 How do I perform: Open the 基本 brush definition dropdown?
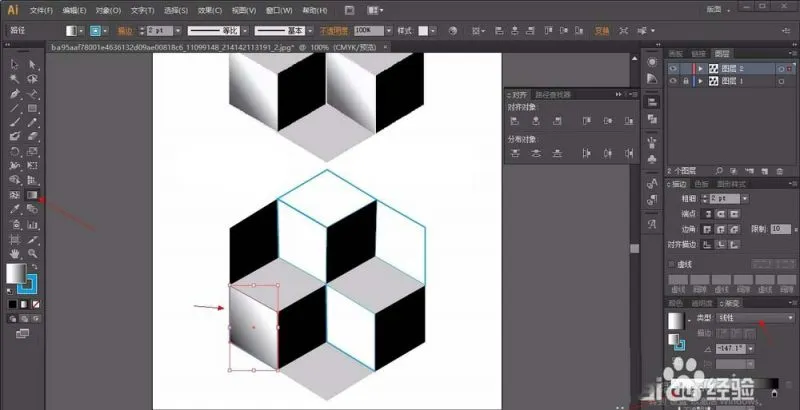[310, 31]
